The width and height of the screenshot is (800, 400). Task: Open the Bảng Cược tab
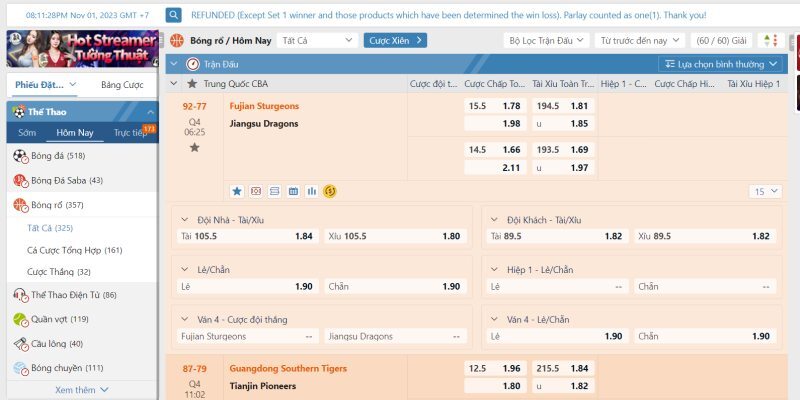pos(121,85)
